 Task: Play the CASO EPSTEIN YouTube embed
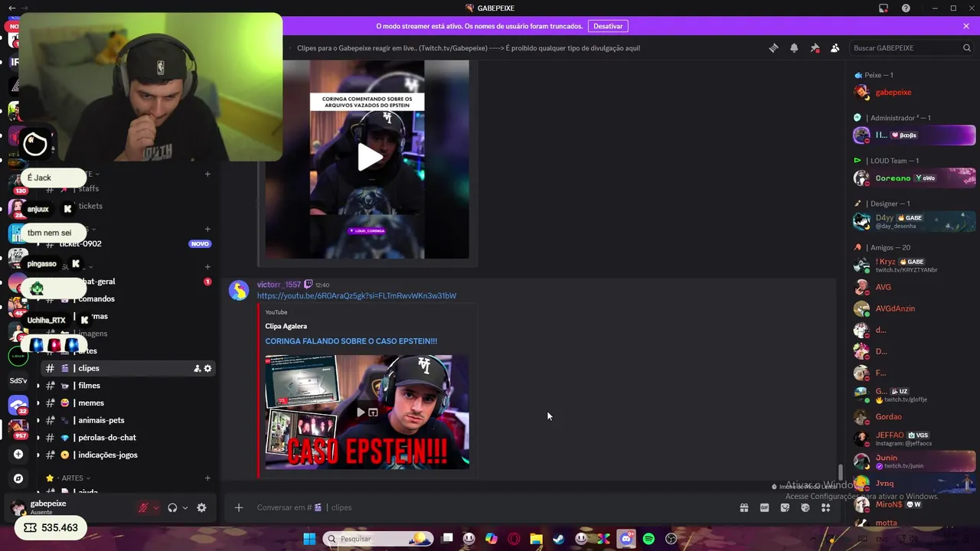[361, 412]
